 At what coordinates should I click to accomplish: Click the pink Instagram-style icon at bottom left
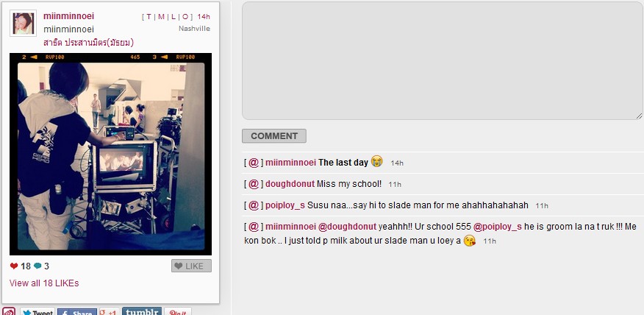(9, 311)
